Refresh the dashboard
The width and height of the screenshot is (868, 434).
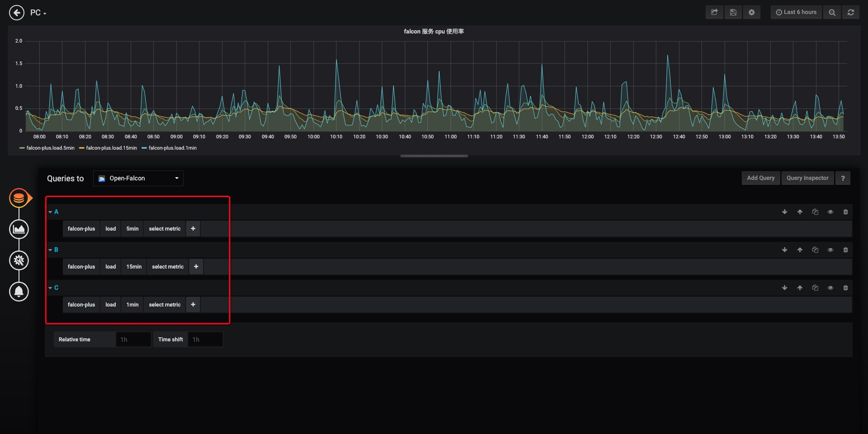[851, 12]
